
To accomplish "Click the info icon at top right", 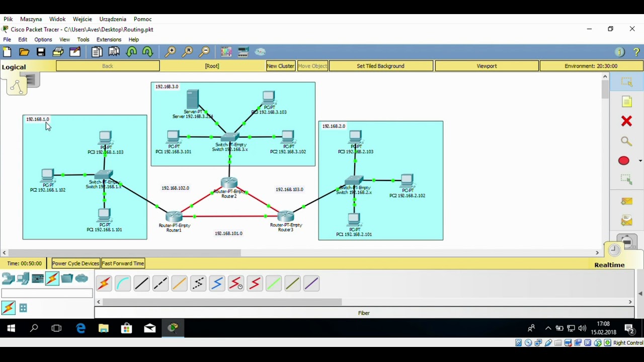I will tap(620, 52).
